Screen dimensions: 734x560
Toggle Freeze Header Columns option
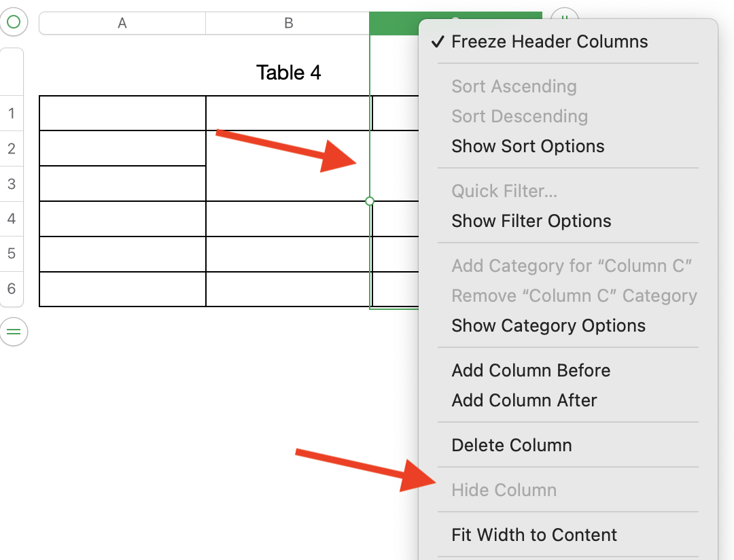point(549,41)
